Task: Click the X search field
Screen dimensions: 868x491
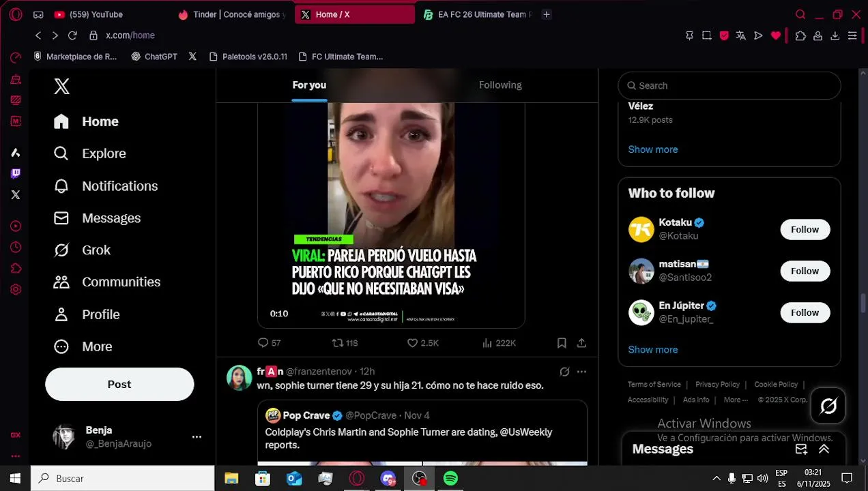Action: click(x=729, y=85)
